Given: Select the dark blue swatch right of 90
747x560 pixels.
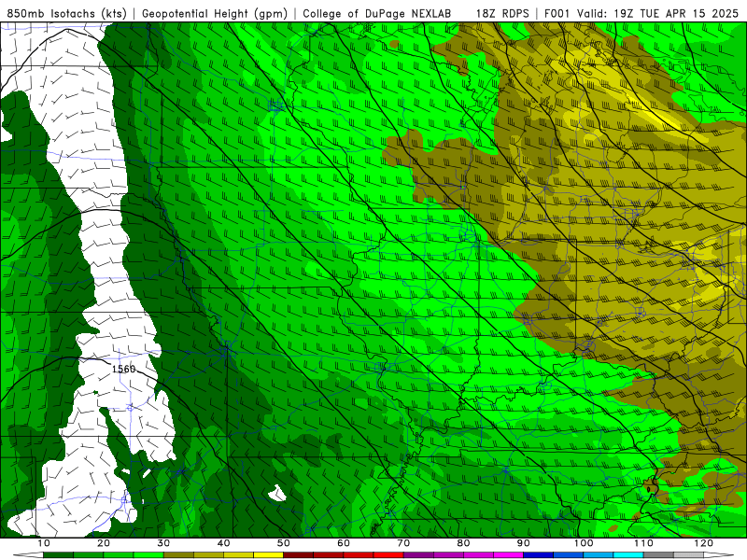Looking at the screenshot, I should point(539,555).
